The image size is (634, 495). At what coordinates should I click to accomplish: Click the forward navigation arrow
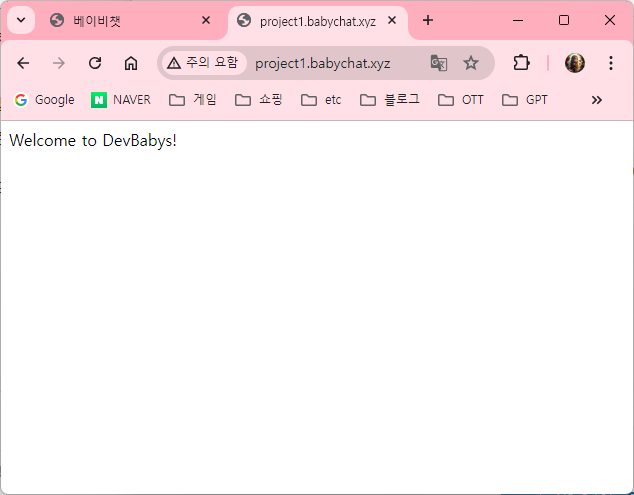pyautogui.click(x=59, y=63)
